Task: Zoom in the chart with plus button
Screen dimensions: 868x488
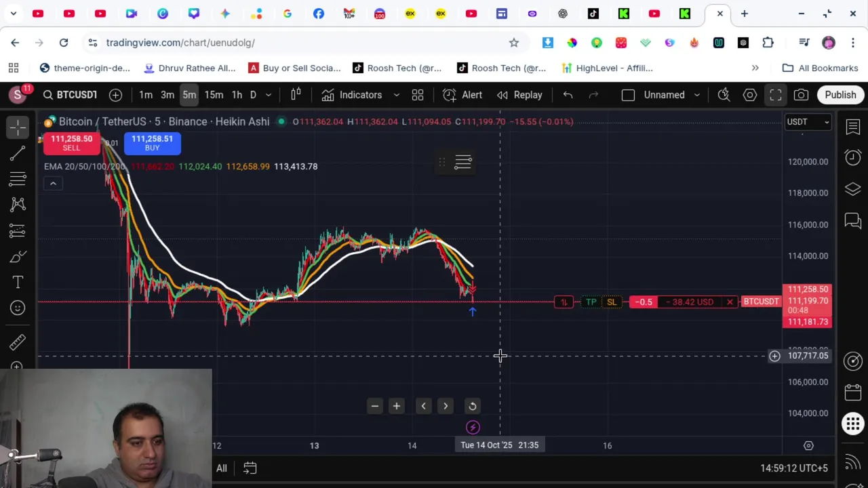Action: point(397,406)
